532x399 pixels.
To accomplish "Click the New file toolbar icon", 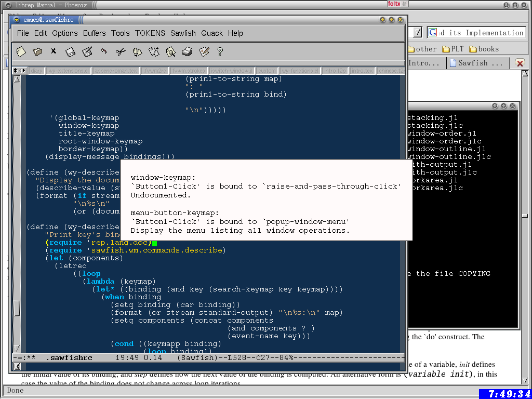I will coord(21,51).
